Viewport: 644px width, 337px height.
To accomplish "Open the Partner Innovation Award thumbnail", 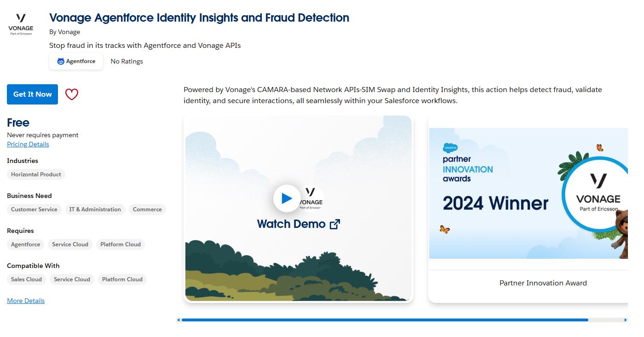I will click(x=528, y=193).
